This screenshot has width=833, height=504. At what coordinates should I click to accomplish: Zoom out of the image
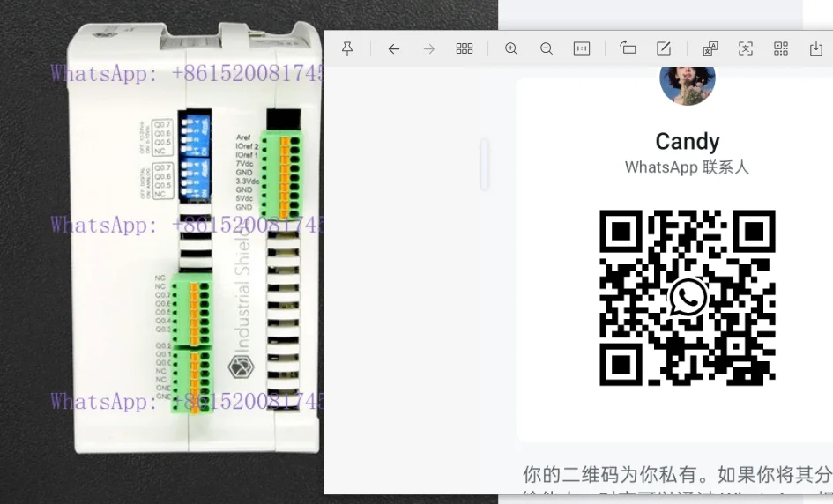tap(547, 48)
